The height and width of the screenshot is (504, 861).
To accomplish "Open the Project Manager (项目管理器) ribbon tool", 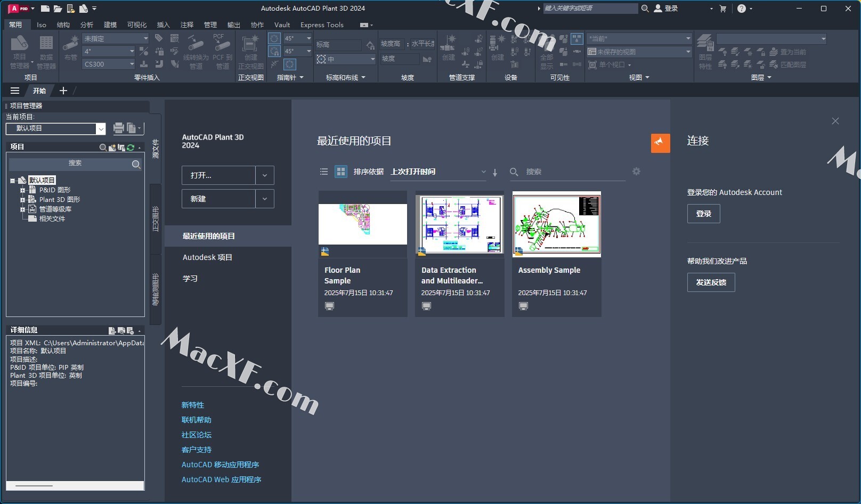I will click(x=20, y=52).
